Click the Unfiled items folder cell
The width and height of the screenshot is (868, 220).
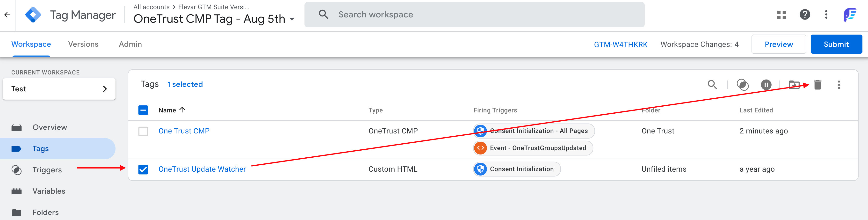pos(664,169)
